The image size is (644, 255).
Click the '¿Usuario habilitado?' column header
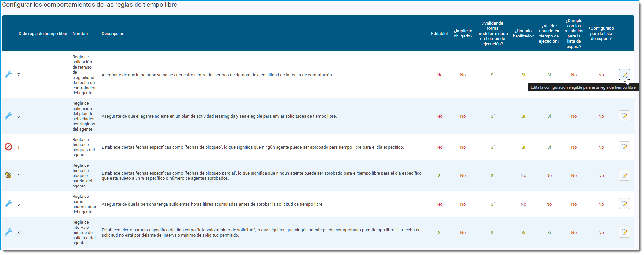523,34
